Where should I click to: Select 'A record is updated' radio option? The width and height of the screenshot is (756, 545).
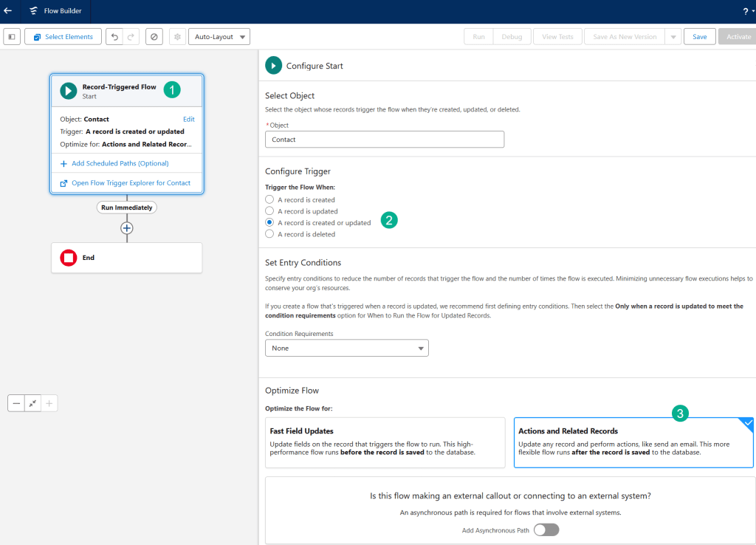[269, 211]
